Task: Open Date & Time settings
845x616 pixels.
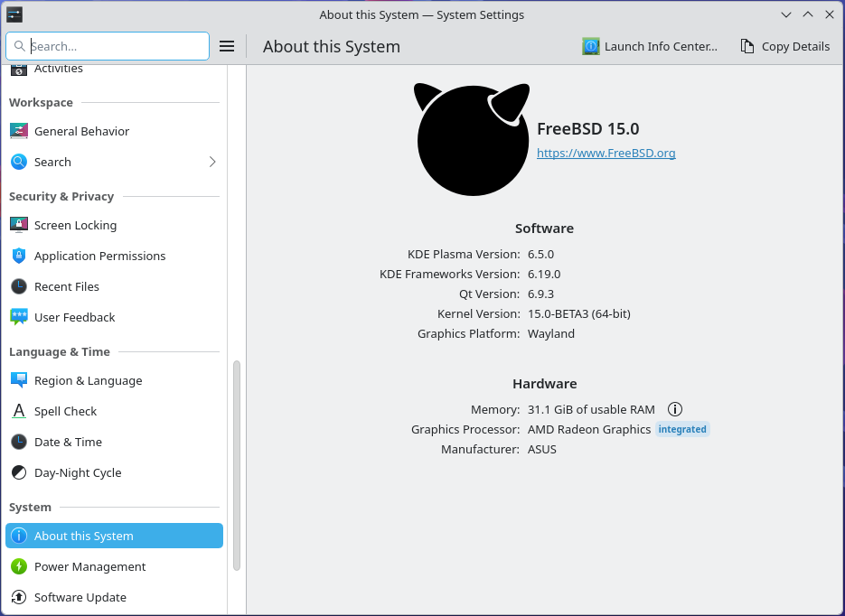Action: click(68, 442)
